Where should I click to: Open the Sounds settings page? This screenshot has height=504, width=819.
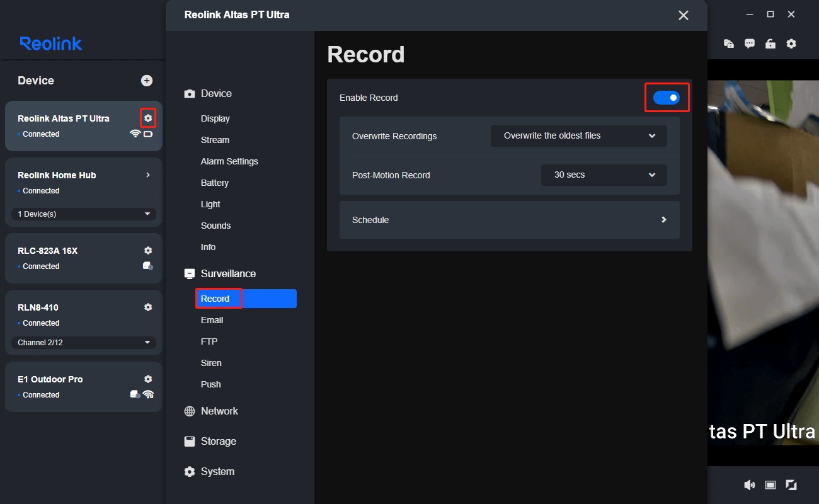216,226
